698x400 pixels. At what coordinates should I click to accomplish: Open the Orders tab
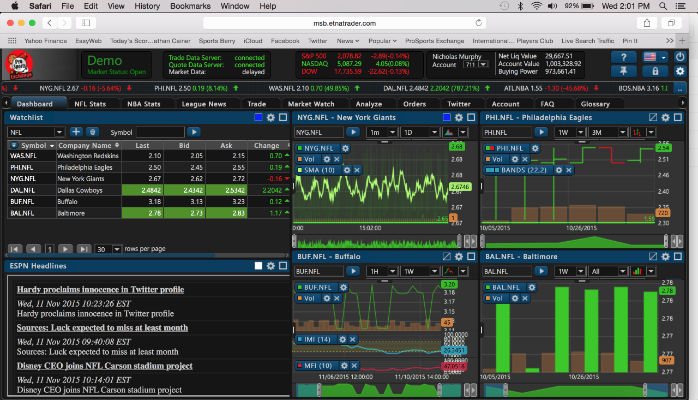click(414, 104)
